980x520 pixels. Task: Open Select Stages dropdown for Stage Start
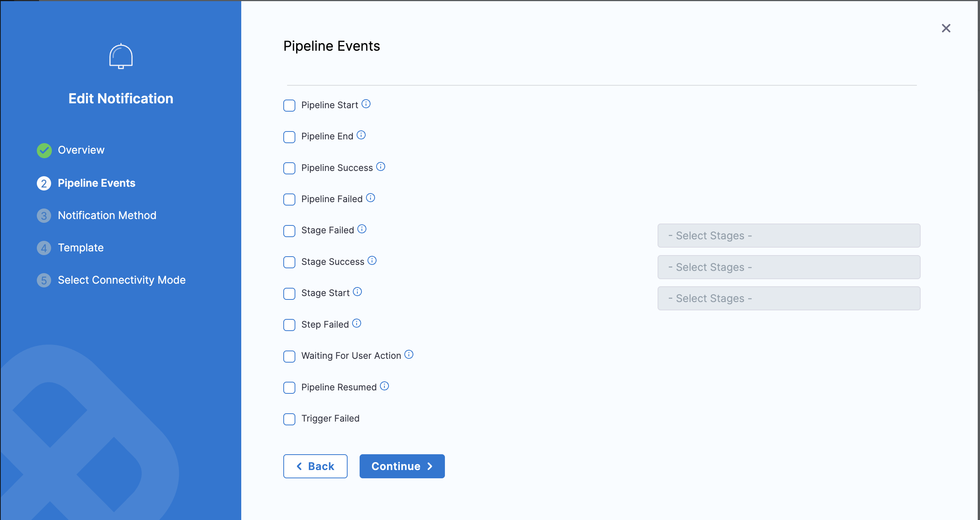coord(788,298)
